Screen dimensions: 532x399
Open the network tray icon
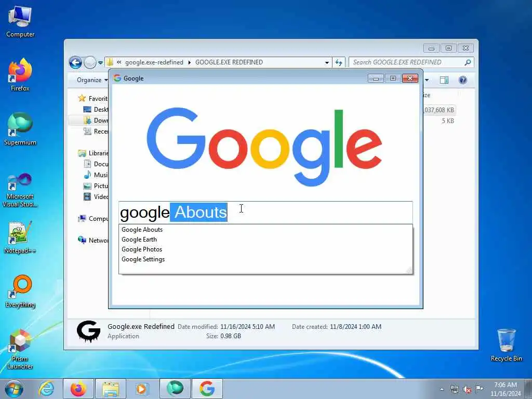click(x=454, y=390)
